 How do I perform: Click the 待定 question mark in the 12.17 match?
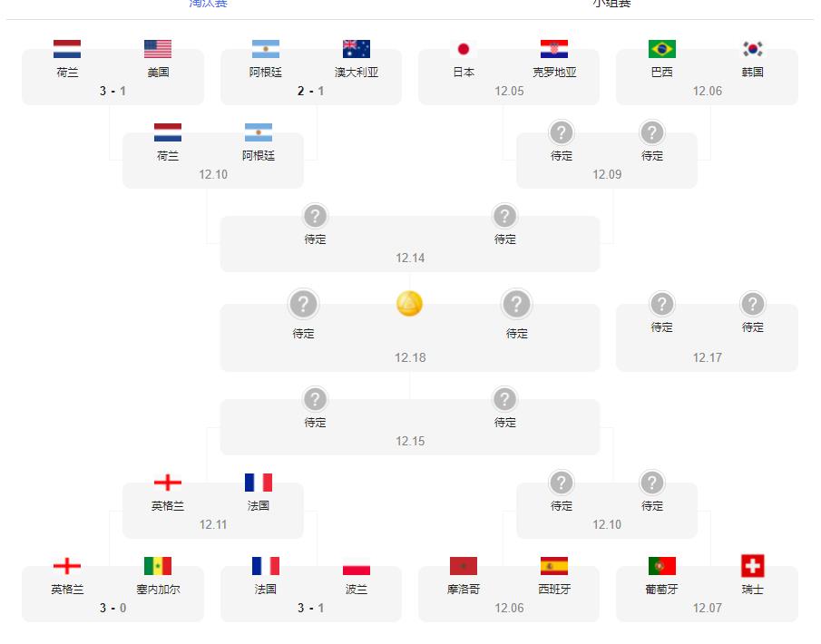pyautogui.click(x=660, y=303)
